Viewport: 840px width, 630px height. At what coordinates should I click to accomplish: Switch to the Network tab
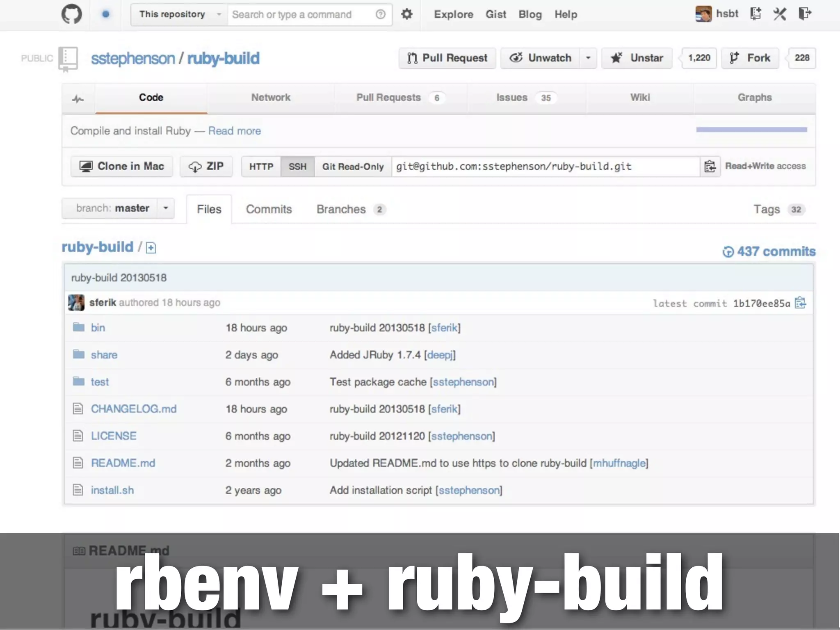click(271, 98)
